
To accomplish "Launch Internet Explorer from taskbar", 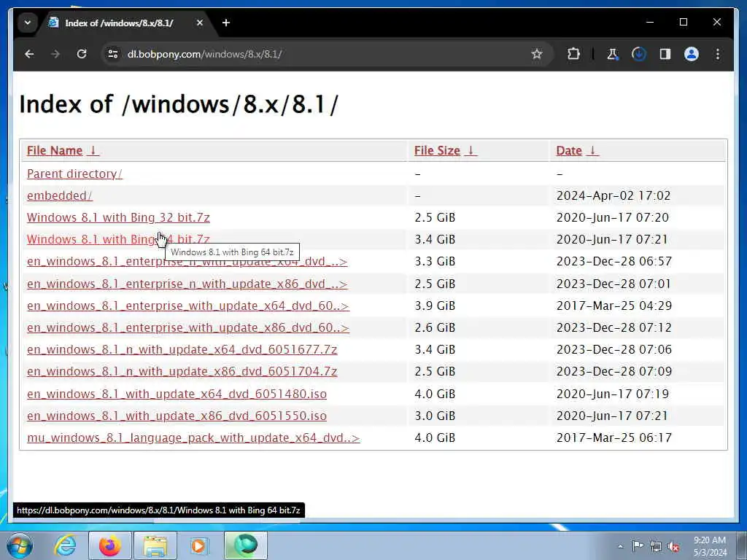I will click(x=65, y=545).
